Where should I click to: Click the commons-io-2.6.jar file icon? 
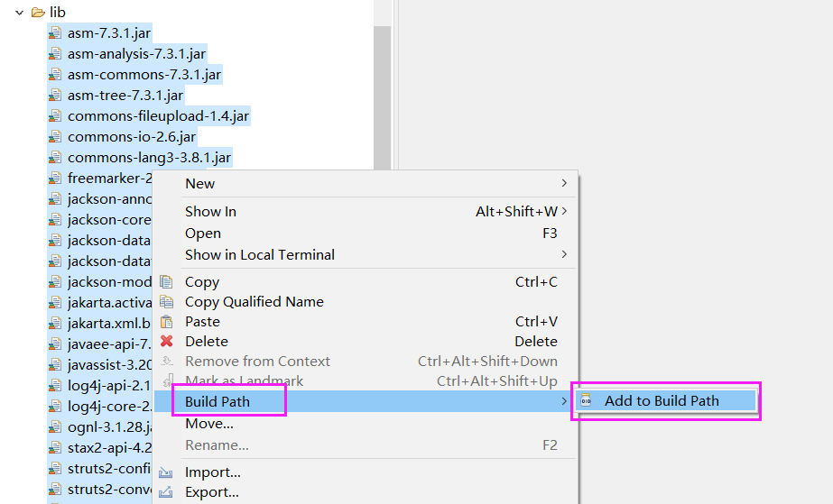(55, 137)
